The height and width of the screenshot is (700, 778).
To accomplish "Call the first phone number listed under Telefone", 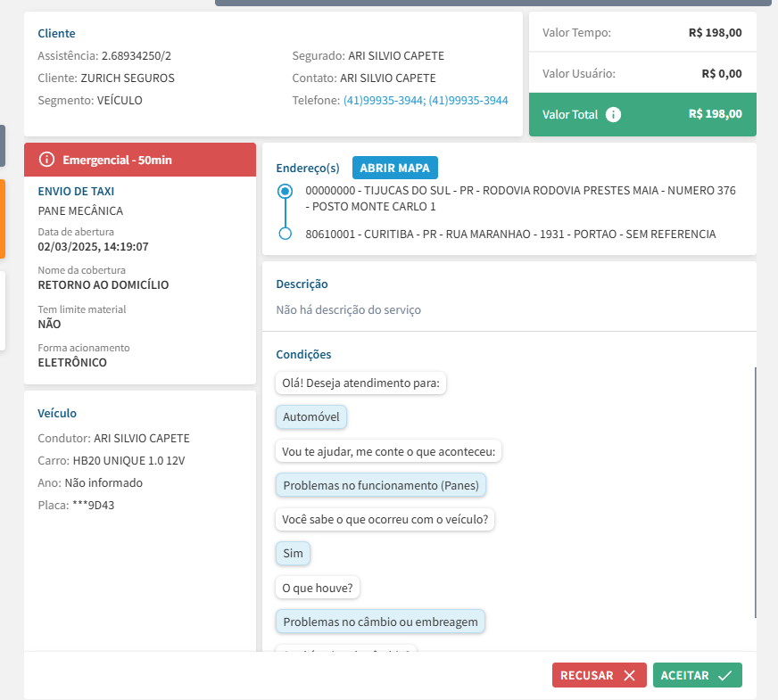I will 383,101.
